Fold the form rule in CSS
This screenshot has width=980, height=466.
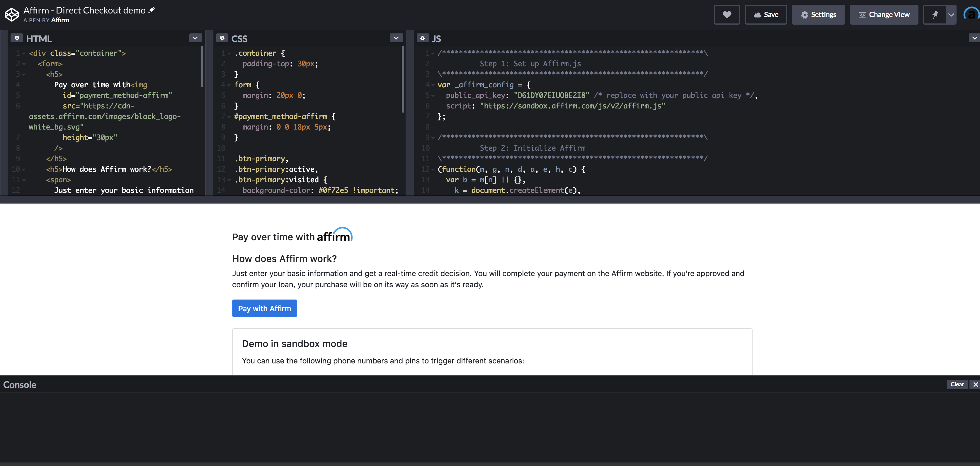229,85
